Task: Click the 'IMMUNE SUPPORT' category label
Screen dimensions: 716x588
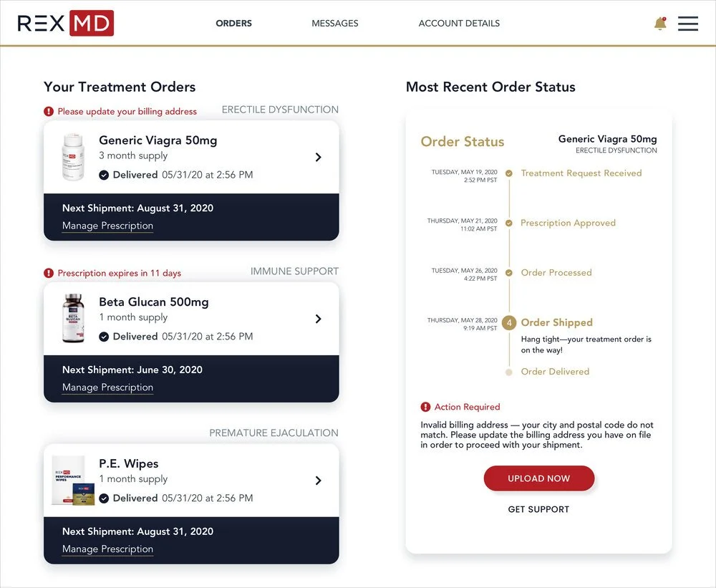Action: point(294,271)
